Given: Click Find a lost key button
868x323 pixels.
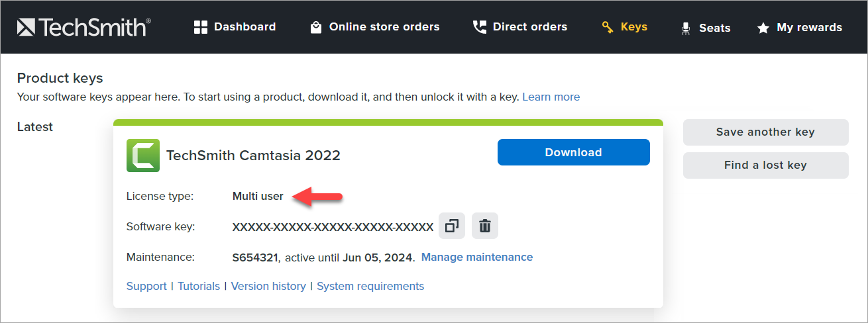Looking at the screenshot, I should pyautogui.click(x=765, y=165).
